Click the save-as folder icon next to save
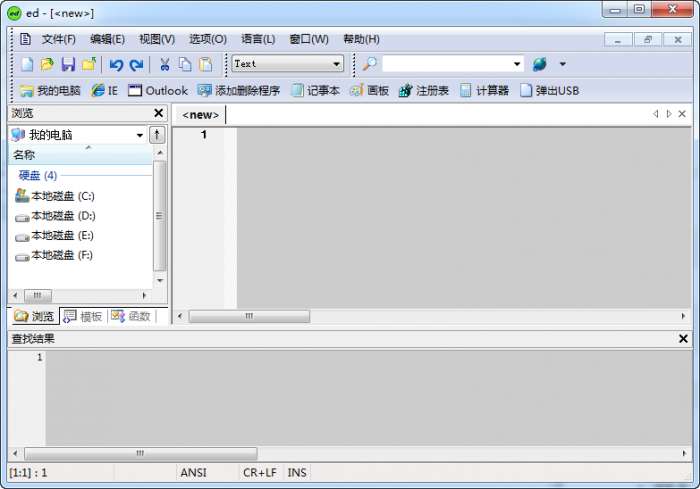 pyautogui.click(x=89, y=64)
